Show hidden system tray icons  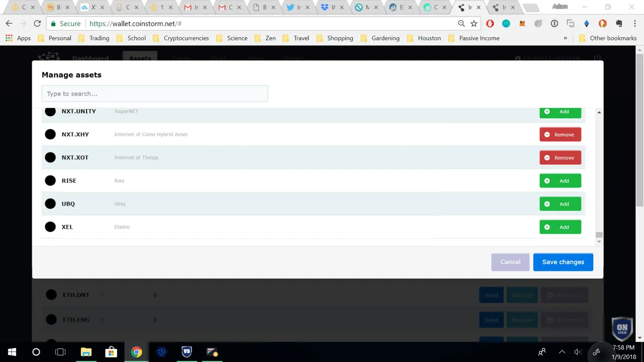(x=562, y=352)
